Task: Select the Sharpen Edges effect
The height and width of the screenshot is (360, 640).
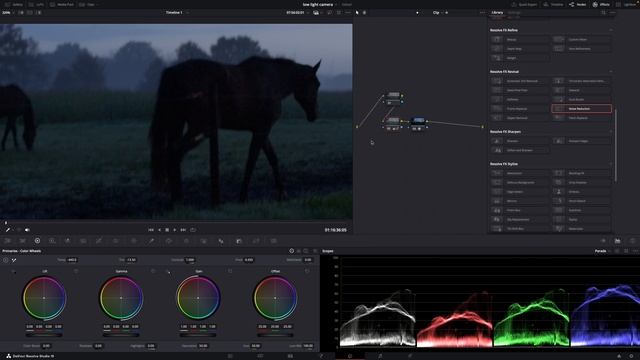Action: [582, 141]
